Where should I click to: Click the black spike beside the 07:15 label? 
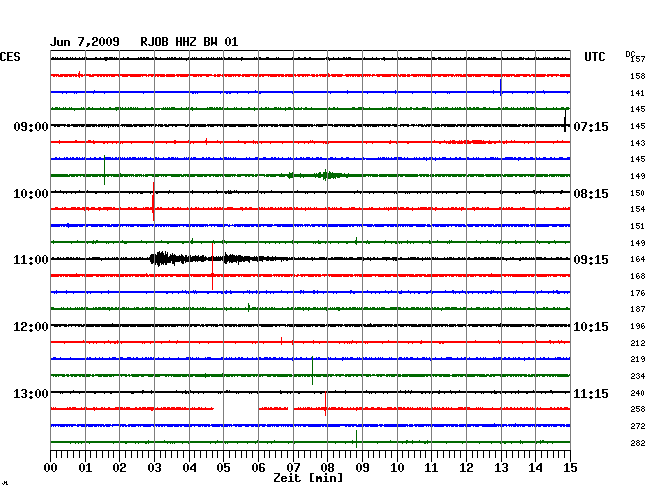point(565,121)
